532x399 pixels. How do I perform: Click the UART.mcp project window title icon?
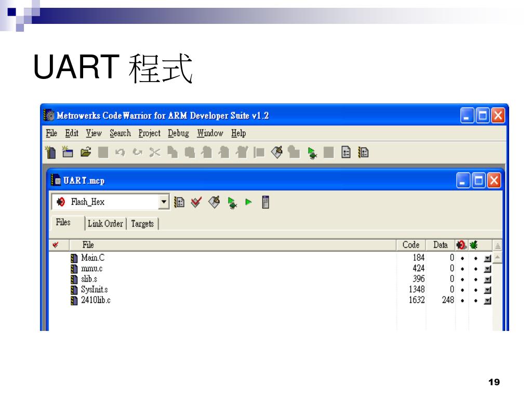[x=56, y=180]
